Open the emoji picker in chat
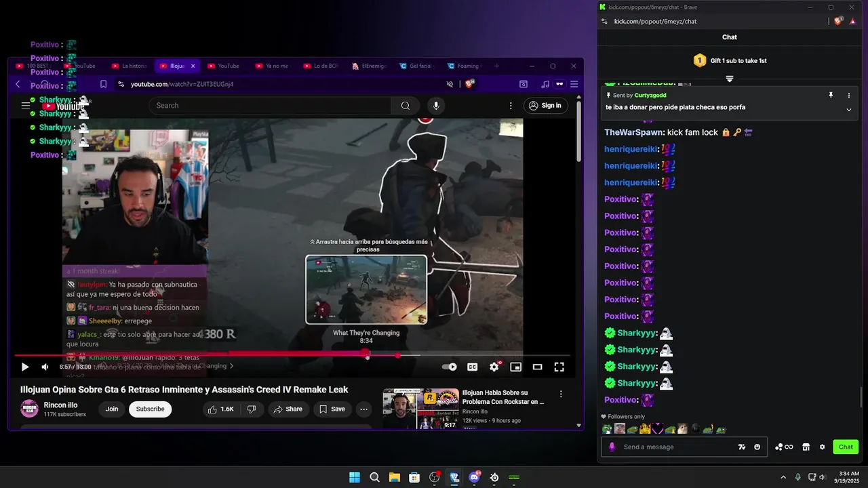 tap(757, 447)
